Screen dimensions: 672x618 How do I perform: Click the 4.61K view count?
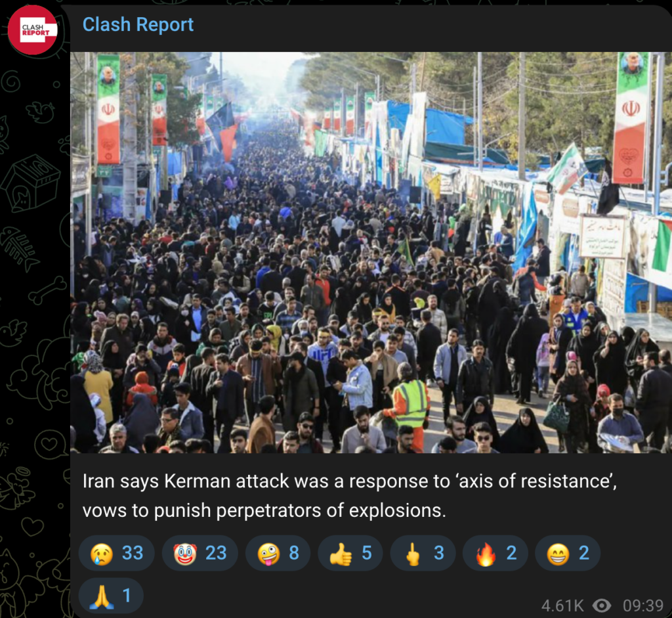562,606
